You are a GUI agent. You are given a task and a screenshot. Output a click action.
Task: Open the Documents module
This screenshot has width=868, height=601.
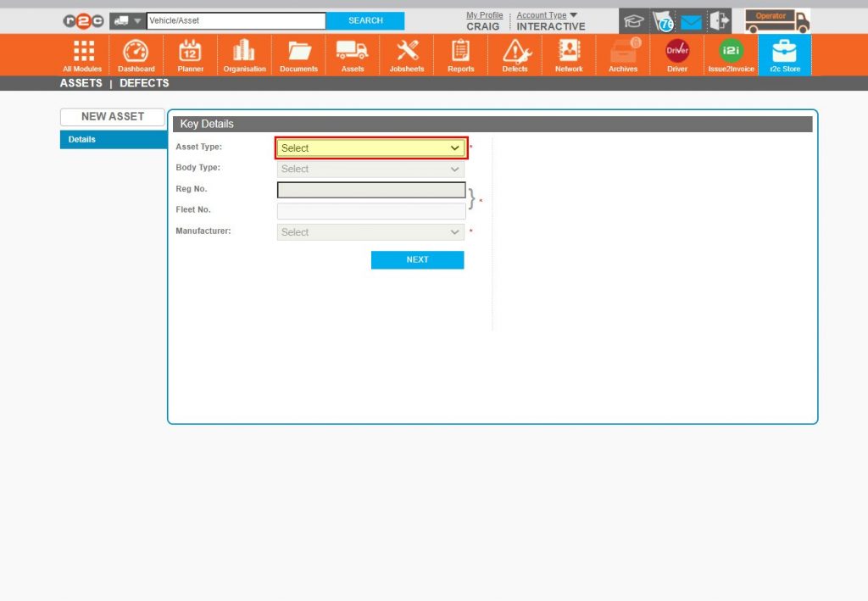tap(298, 53)
